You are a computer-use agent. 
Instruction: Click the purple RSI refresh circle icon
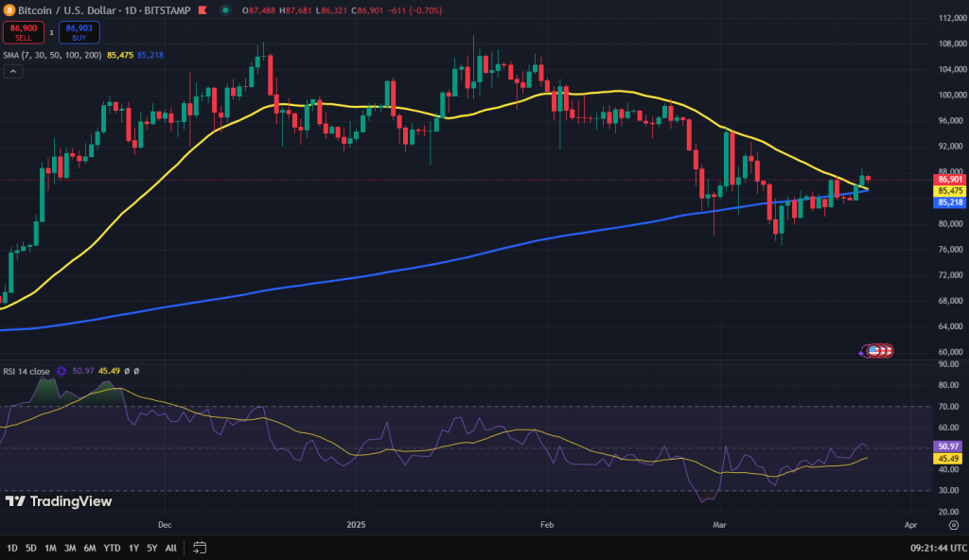(62, 371)
